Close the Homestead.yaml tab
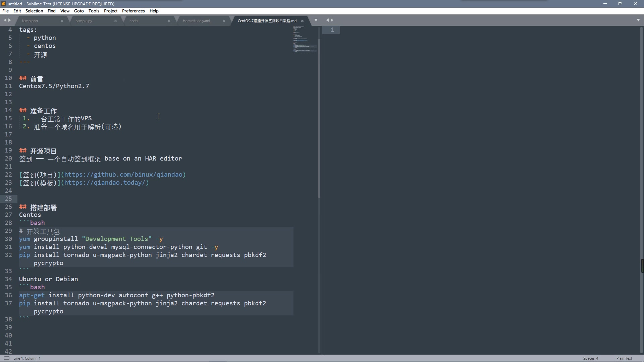 point(224,21)
